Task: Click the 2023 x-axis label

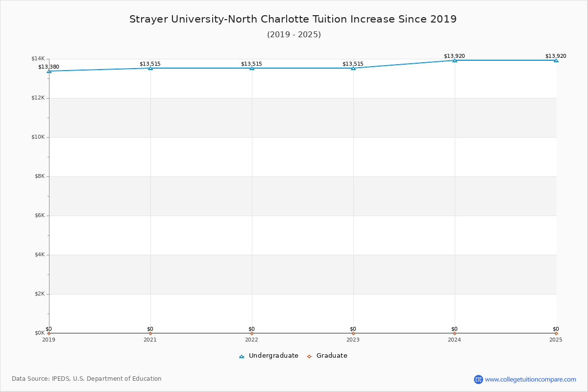Action: click(353, 340)
